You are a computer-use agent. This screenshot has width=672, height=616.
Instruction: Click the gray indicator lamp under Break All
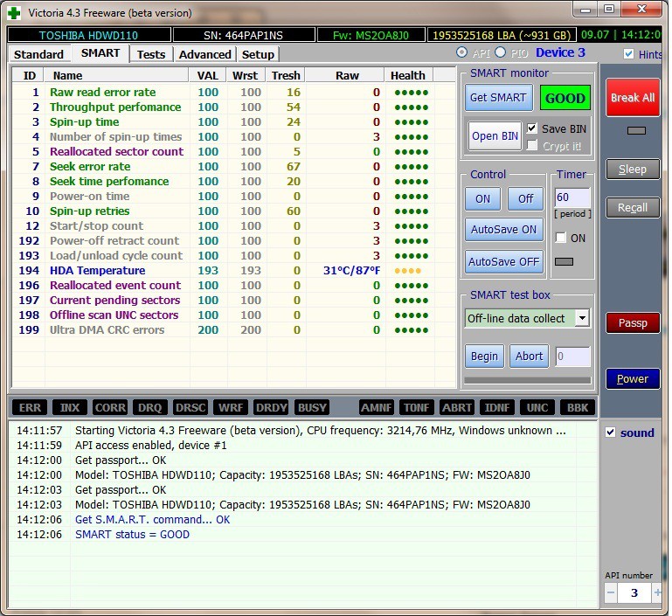coord(636,131)
